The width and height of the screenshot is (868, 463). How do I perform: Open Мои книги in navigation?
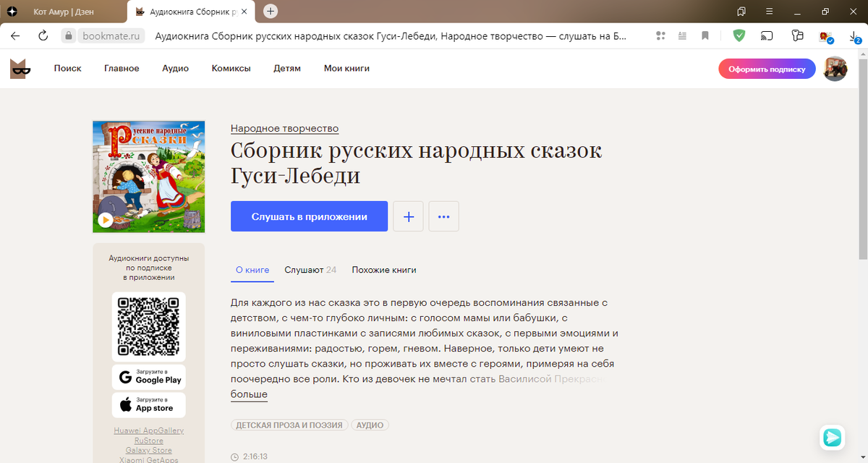point(346,69)
